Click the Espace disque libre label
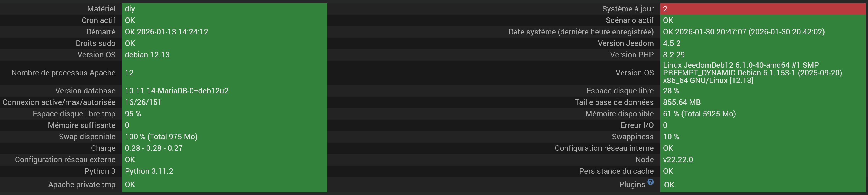 (x=620, y=91)
